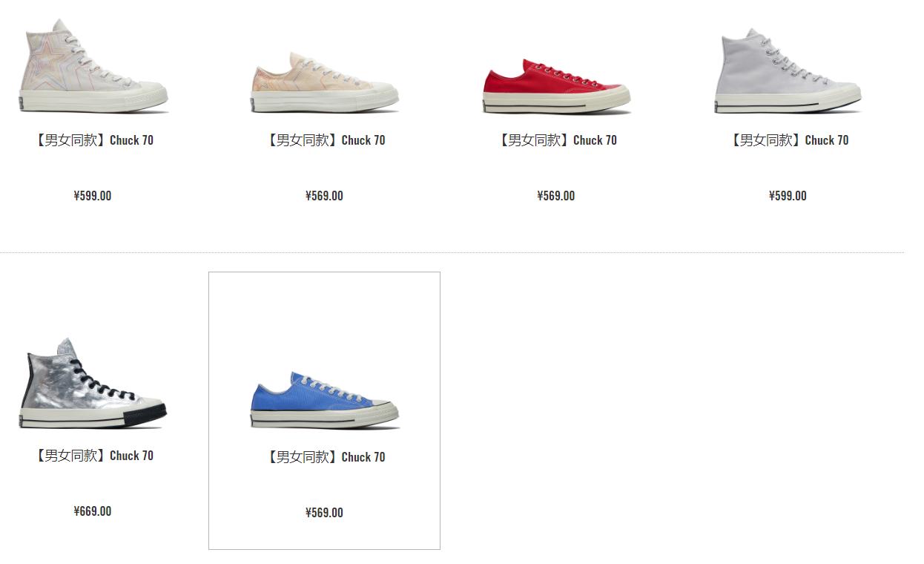Screen dimensions: 924x564
Task: Open the blue low-top Chuck 70 image
Action: coord(325,400)
